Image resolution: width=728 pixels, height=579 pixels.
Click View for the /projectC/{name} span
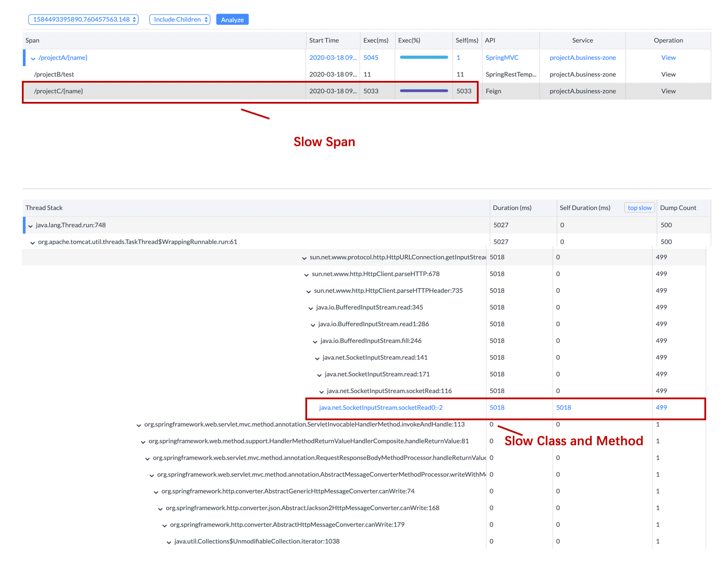(x=668, y=91)
